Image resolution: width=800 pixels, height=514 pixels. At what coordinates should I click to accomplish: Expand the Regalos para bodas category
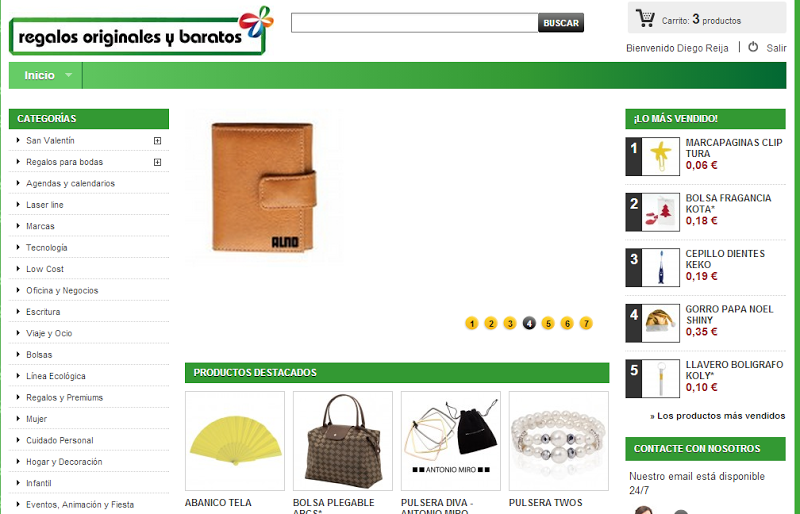(157, 162)
